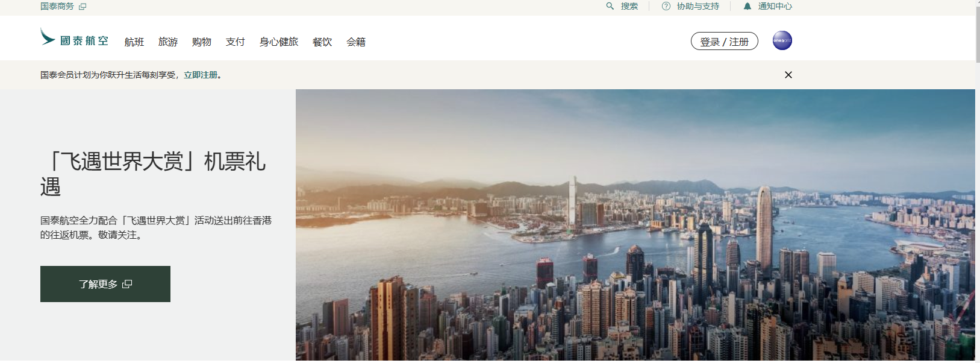Click the 立即注册 link in the banner
This screenshot has width=980, height=363.
tap(201, 75)
